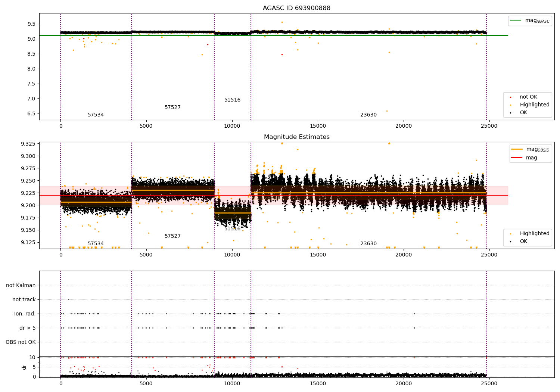Click the 7.5 y-axis tick of the top plot
The width and height of the screenshot is (560, 392).
point(31,84)
